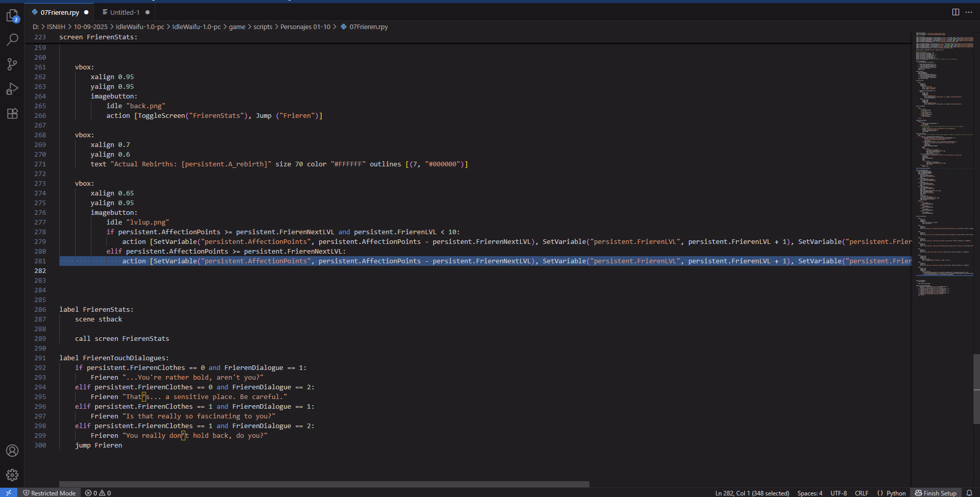The height and width of the screenshot is (497, 980).
Task: Click the horizontal scrollbar at editor bottom
Action: click(x=324, y=484)
